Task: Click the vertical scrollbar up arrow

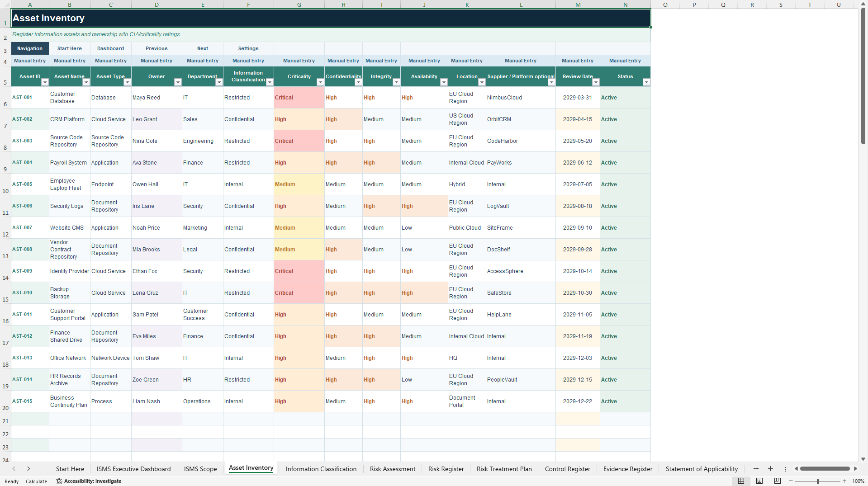Action: click(x=863, y=4)
